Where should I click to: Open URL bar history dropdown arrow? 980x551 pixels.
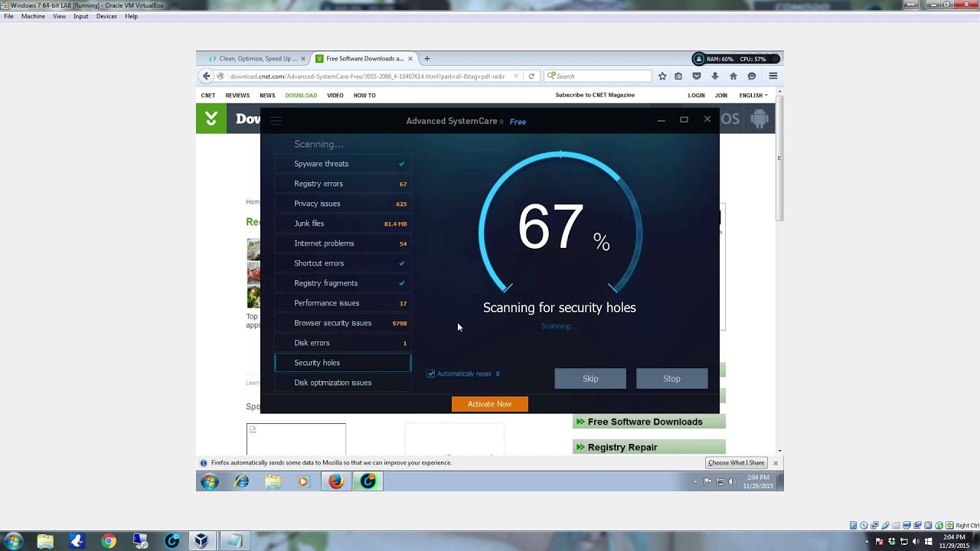pos(516,76)
